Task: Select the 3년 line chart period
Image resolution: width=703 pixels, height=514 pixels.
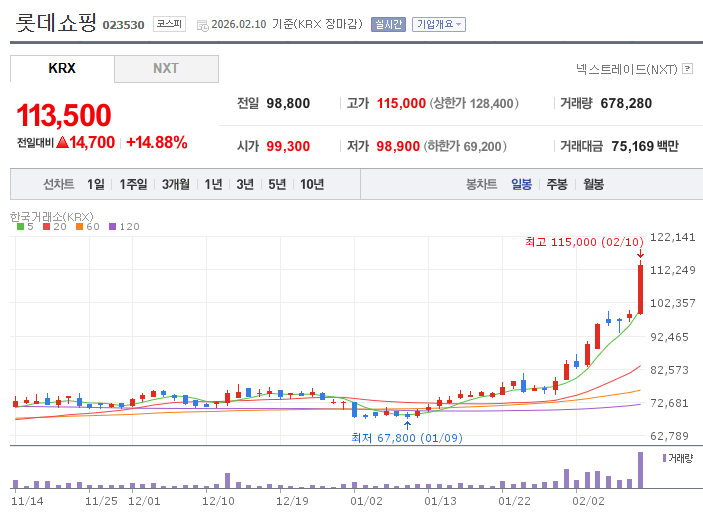Action: (x=245, y=184)
